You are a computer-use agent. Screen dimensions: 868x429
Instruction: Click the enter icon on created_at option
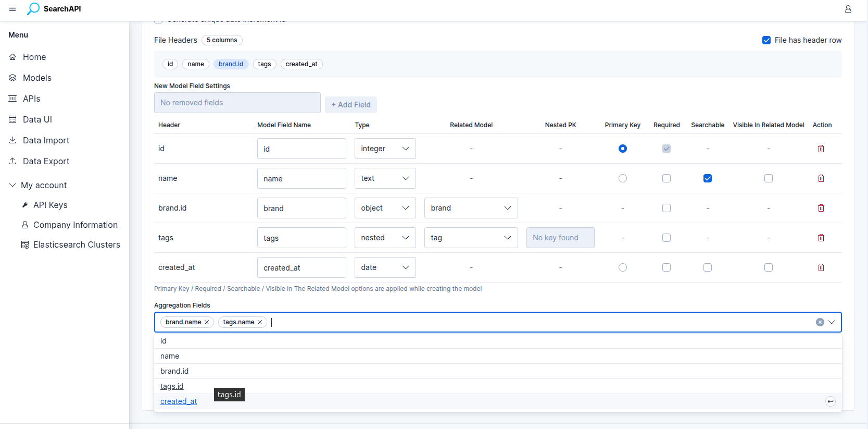pyautogui.click(x=831, y=401)
